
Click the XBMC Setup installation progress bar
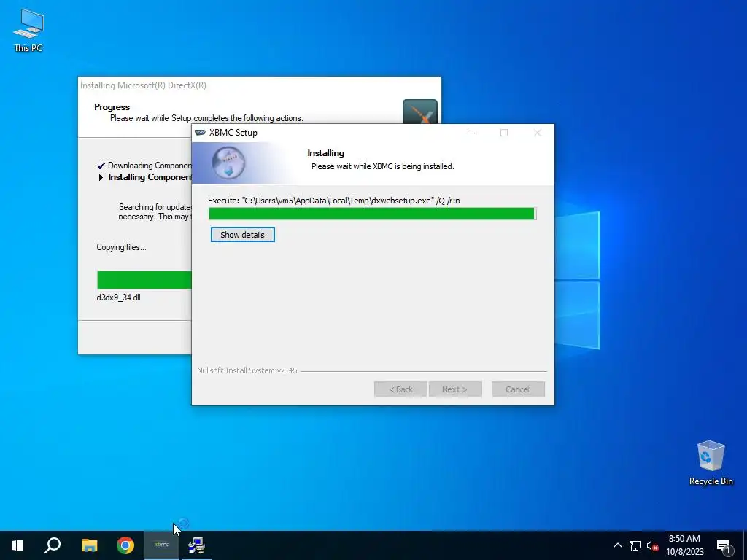coord(373,214)
